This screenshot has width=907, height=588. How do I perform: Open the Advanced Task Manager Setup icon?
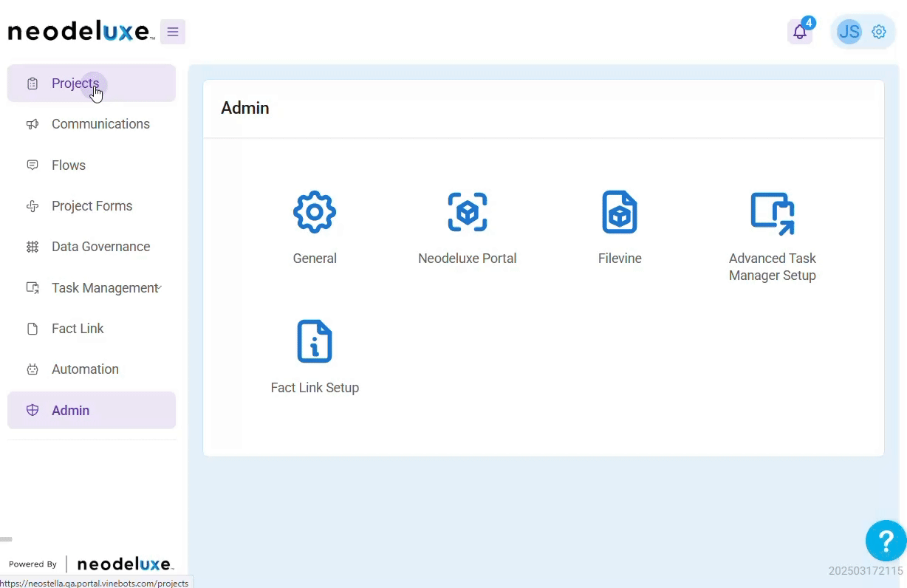coord(773,213)
